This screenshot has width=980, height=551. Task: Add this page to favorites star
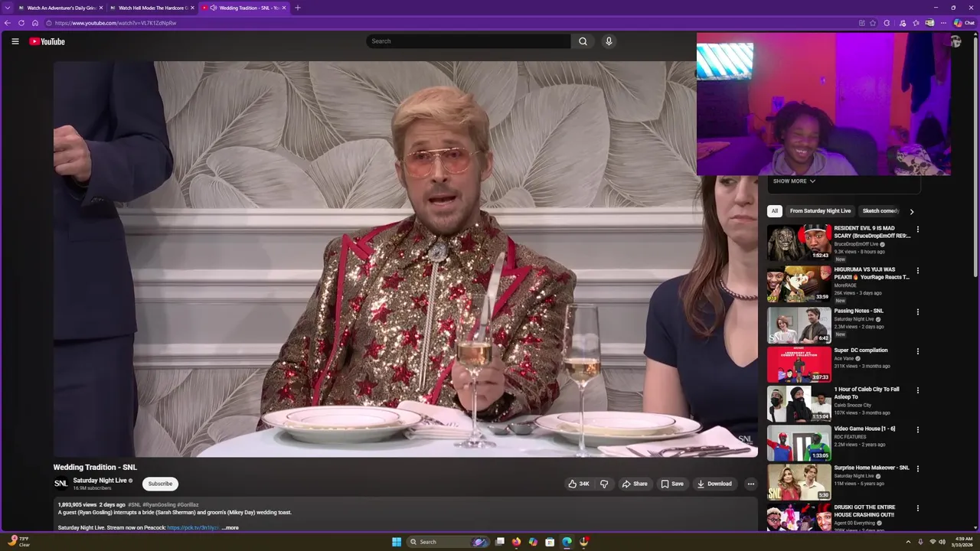[x=873, y=23]
